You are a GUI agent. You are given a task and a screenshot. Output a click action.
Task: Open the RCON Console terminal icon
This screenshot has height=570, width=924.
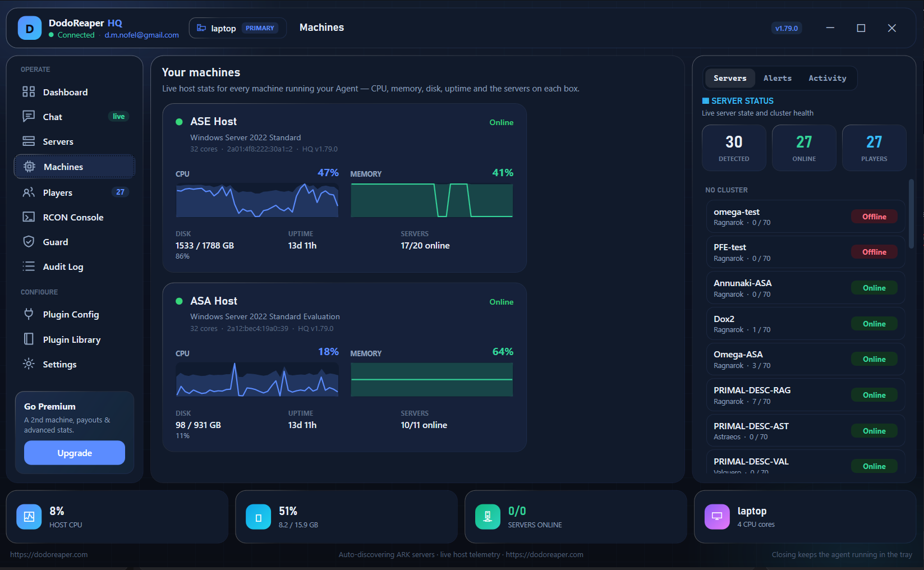[x=29, y=217]
